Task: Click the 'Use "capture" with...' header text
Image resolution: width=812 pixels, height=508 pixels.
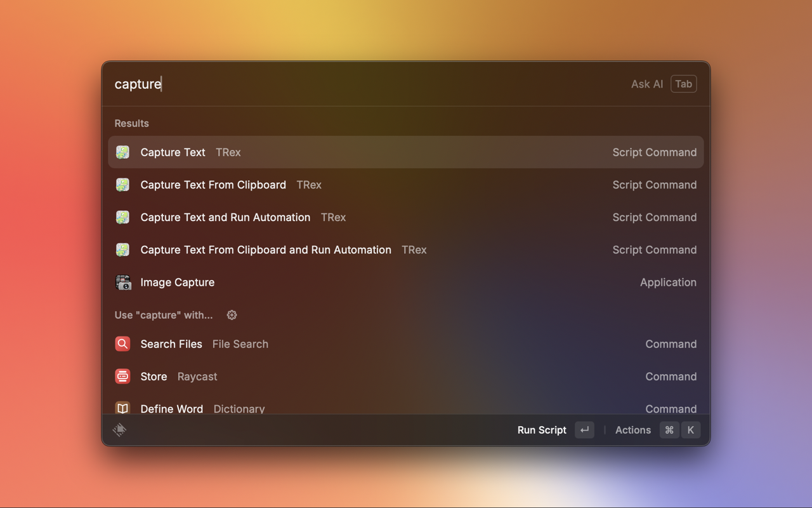Action: (x=164, y=315)
